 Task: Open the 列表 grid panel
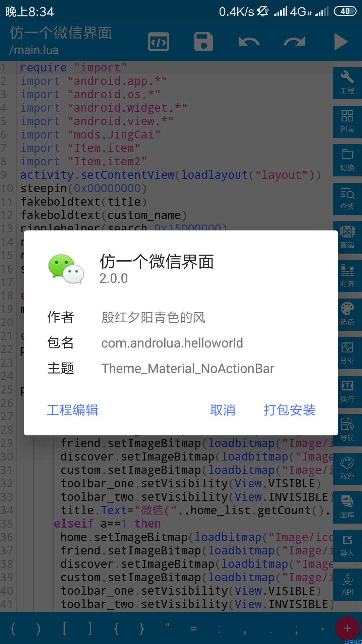347,121
